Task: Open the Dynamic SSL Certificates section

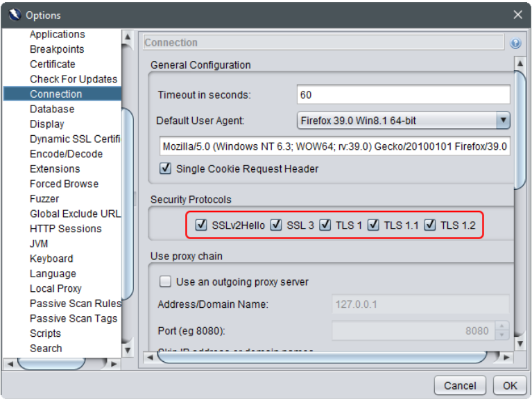Action: click(75, 139)
